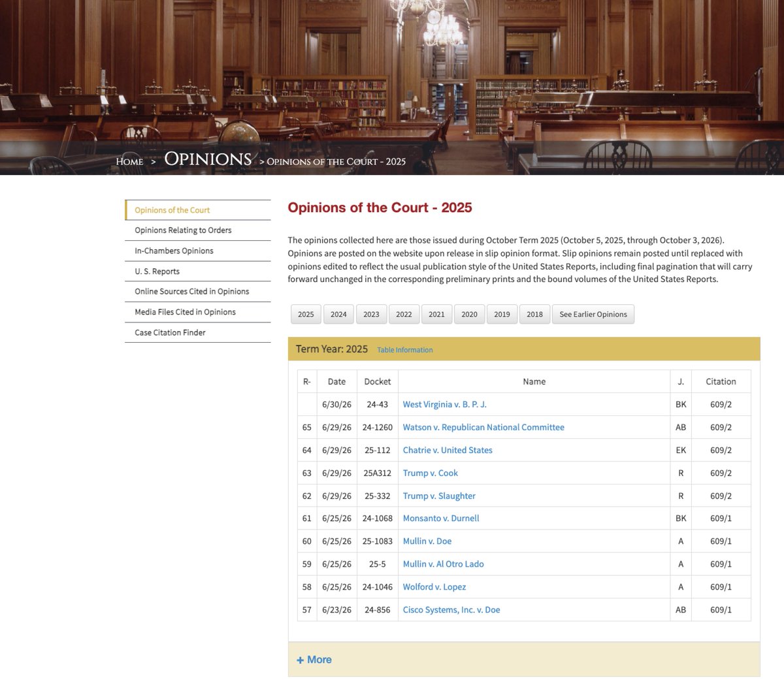
Task: Open Trump v. Cook opinion
Action: pos(430,473)
